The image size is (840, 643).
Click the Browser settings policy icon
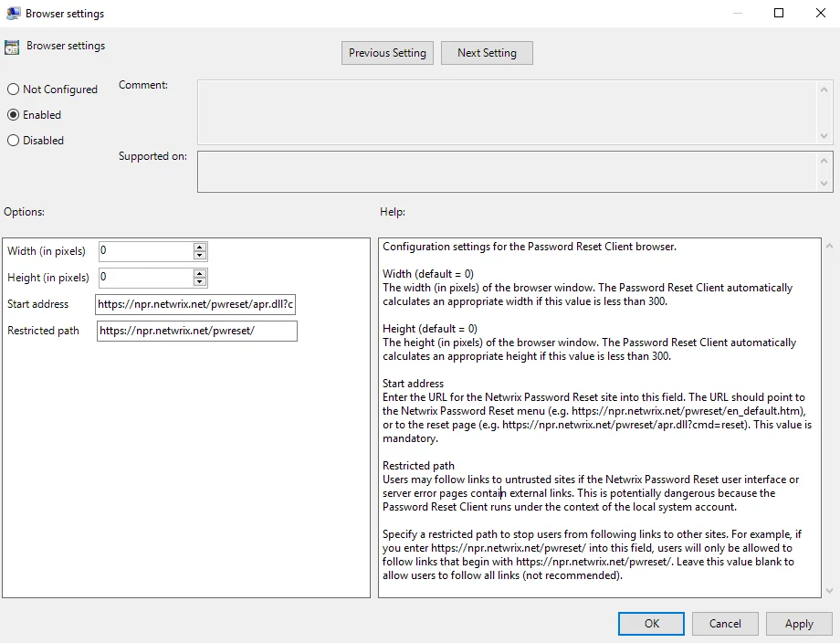(12, 47)
